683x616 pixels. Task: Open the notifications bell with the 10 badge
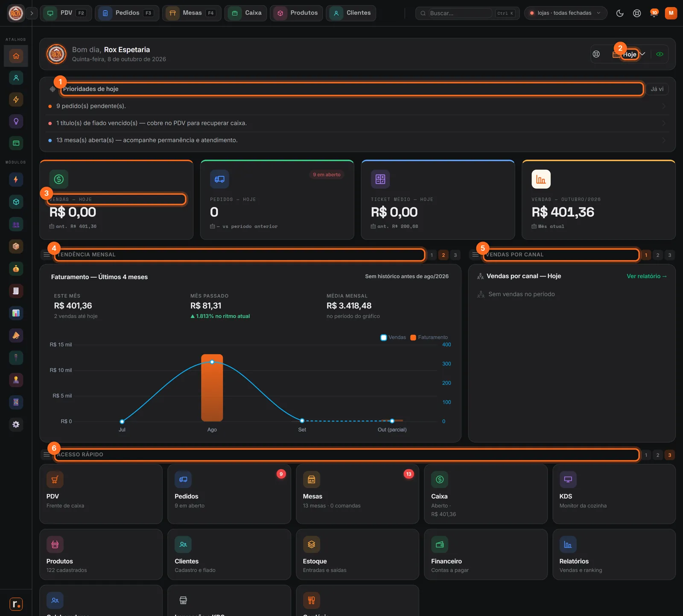[654, 13]
